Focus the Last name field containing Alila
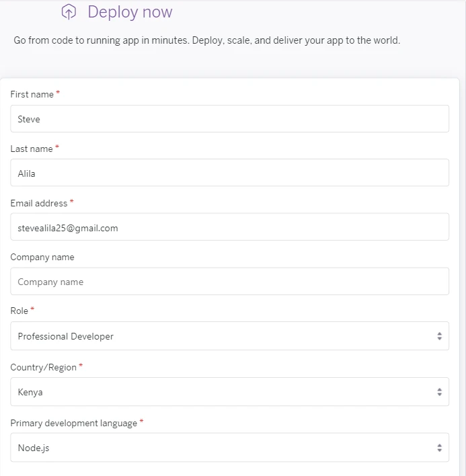This screenshot has width=466, height=476. click(229, 173)
